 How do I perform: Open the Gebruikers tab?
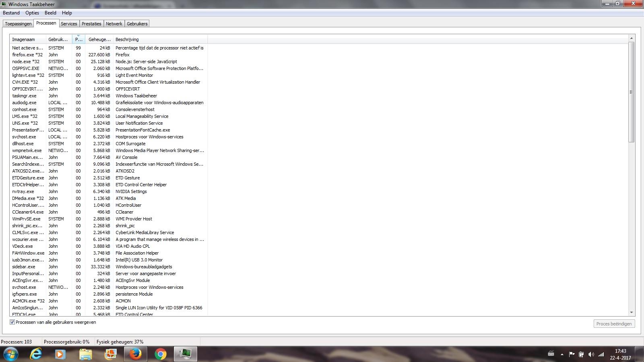point(137,24)
